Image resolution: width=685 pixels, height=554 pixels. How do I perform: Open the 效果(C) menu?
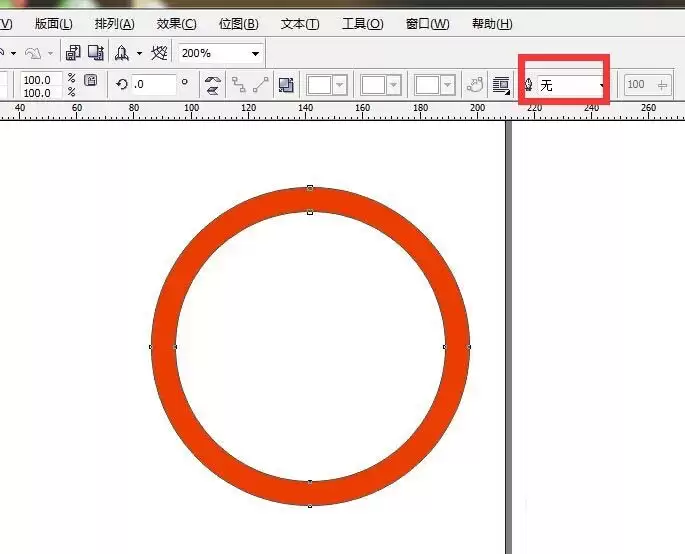(176, 24)
